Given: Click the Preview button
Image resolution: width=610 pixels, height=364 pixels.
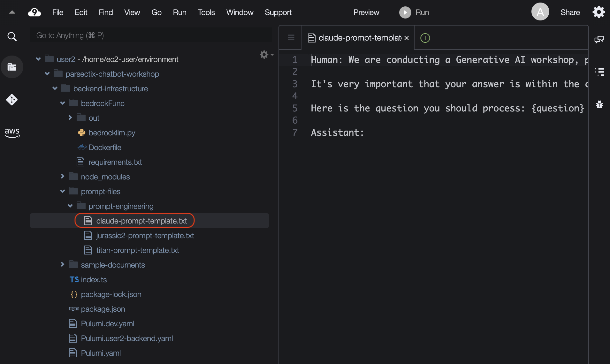Looking at the screenshot, I should 366,12.
